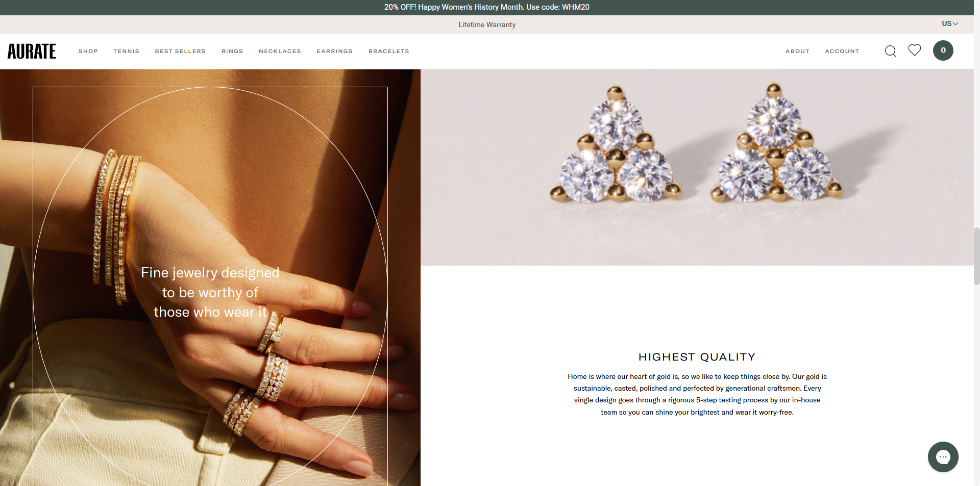The height and width of the screenshot is (486, 980).
Task: Click the Lifetime Warranty notice
Action: (487, 24)
